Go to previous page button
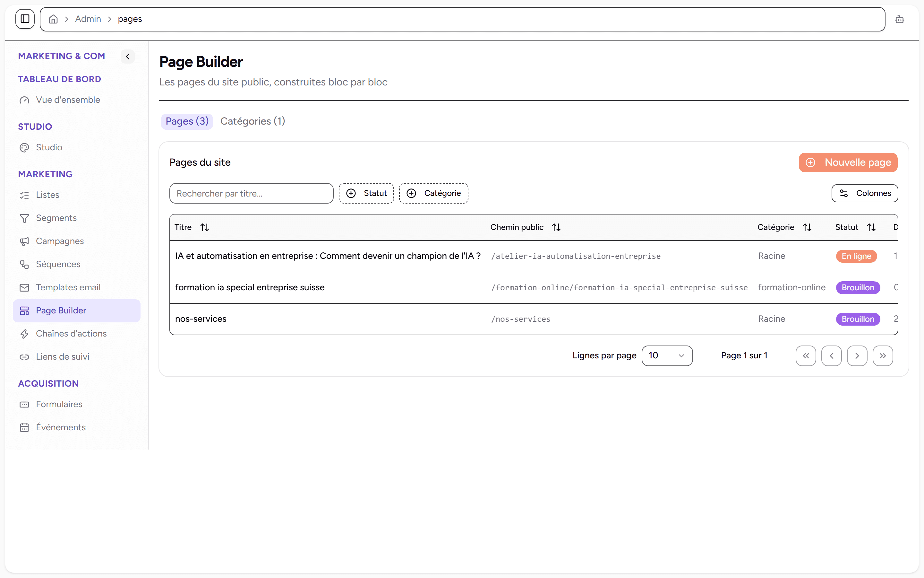Screen dimensions: 924x578 [x=831, y=356]
